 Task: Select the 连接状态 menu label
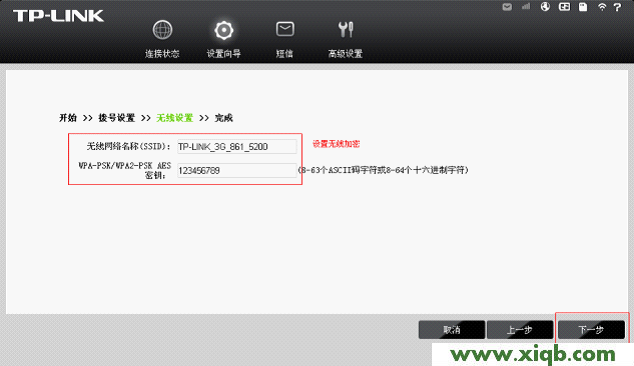coord(162,53)
